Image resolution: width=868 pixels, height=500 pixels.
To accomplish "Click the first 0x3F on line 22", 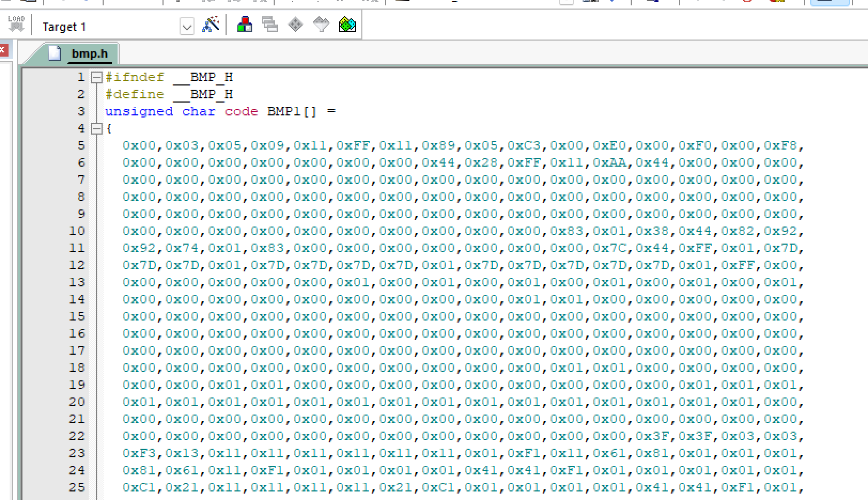I will point(653,436).
